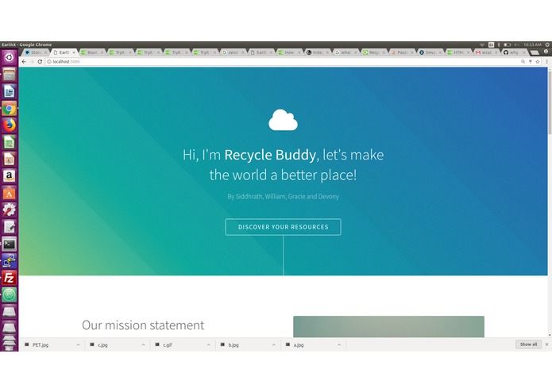Open the Files manager from the dock

[10, 75]
